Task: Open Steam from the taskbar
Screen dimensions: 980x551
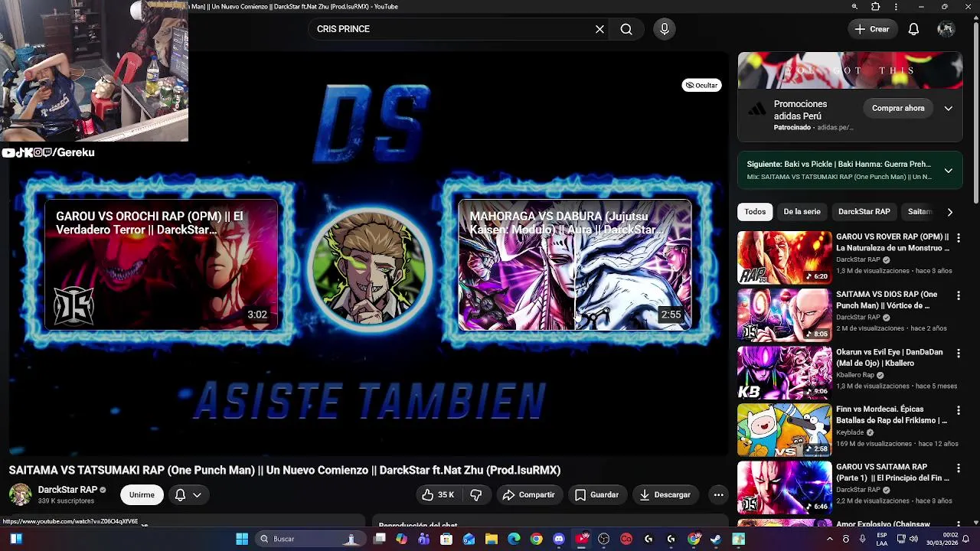Action: pos(715,539)
